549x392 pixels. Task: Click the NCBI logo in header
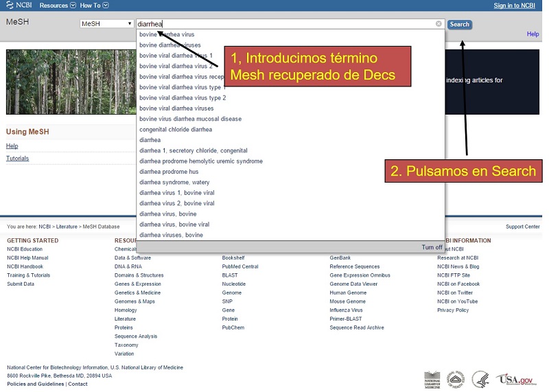click(x=19, y=5)
